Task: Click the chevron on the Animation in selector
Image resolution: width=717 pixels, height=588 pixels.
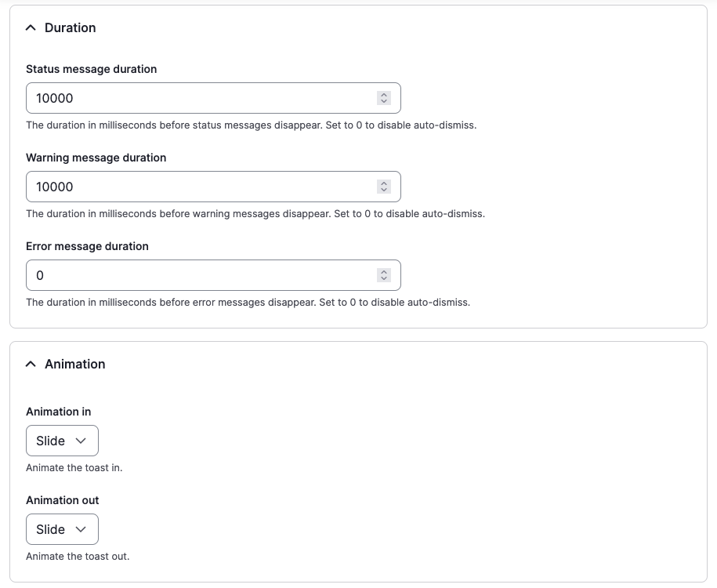Action: click(x=81, y=441)
